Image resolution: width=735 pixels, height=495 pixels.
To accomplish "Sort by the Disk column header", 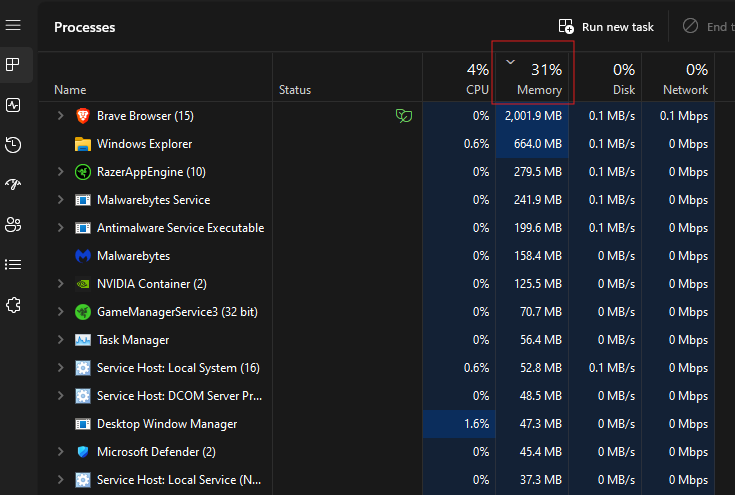I will [605, 77].
